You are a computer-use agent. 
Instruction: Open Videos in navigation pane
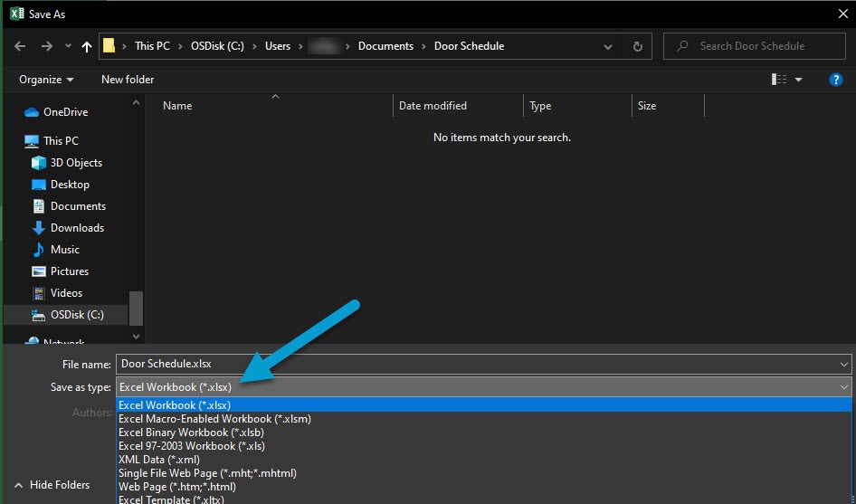(57, 293)
